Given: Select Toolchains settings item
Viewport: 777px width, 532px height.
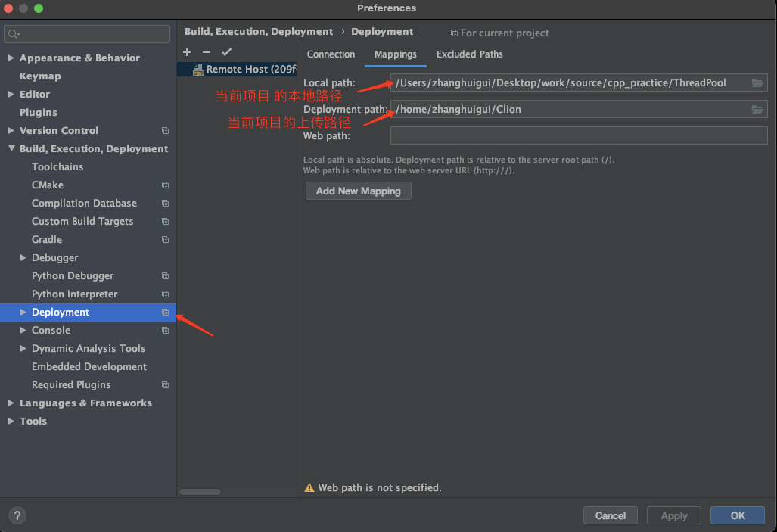Looking at the screenshot, I should tap(57, 166).
